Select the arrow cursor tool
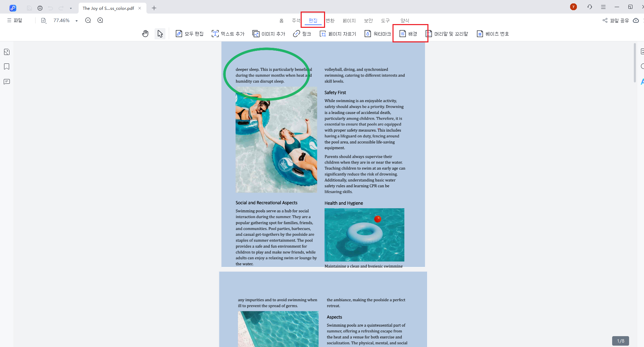Image resolution: width=644 pixels, height=347 pixels. coord(160,34)
